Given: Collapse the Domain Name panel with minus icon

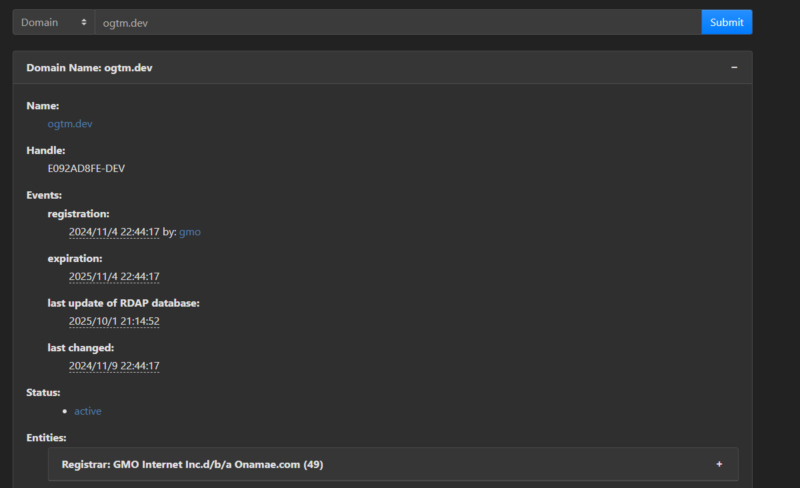Looking at the screenshot, I should click(734, 67).
